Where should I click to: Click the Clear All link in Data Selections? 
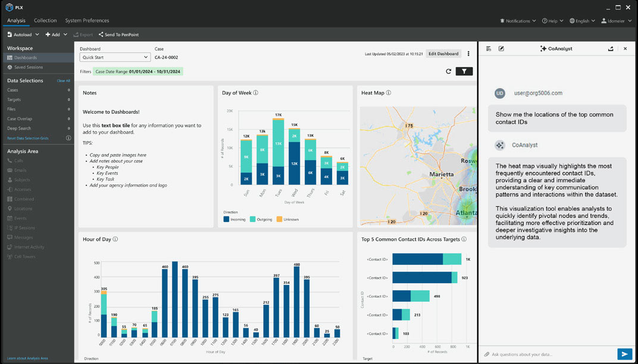coord(64,81)
